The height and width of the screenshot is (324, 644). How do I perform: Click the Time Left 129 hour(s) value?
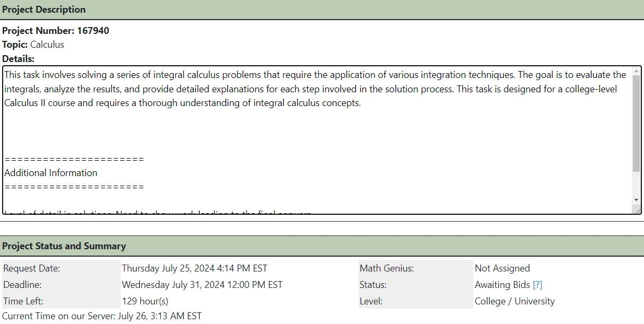(145, 301)
